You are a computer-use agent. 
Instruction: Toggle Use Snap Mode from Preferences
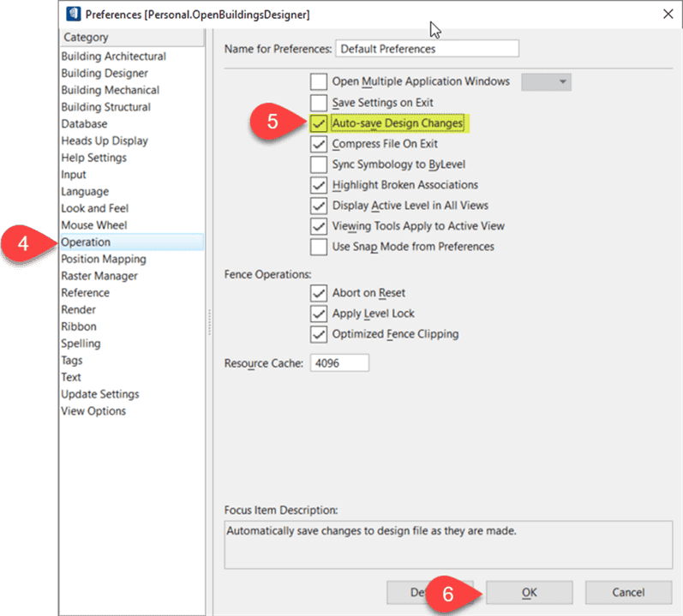(x=319, y=247)
